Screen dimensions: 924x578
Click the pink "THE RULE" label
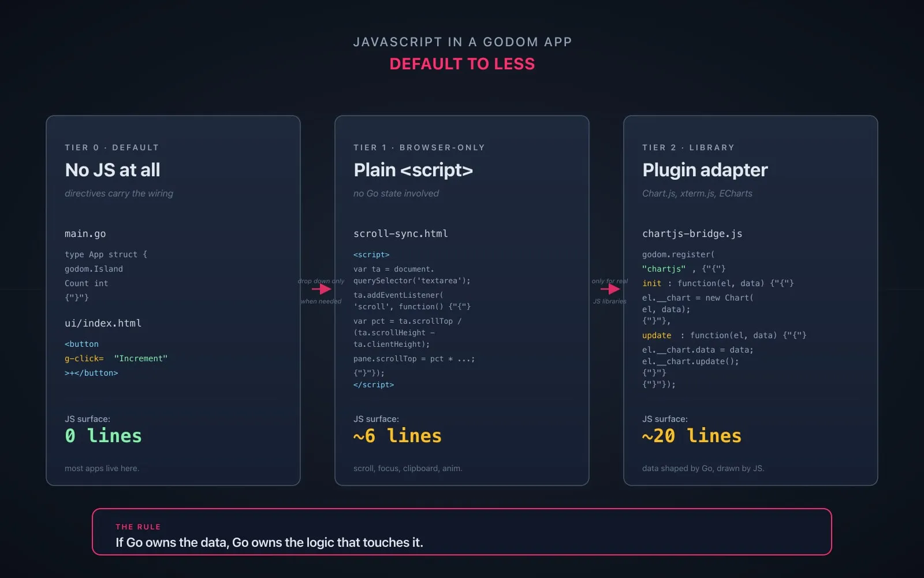(138, 527)
